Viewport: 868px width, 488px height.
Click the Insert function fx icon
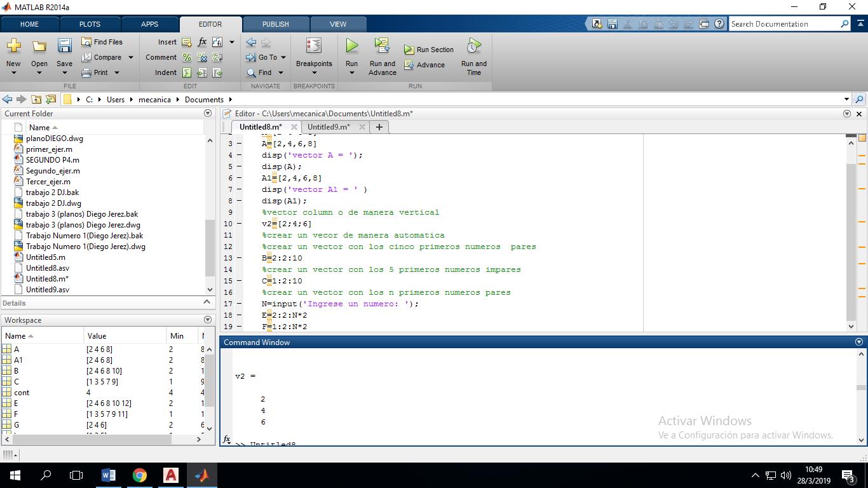(201, 41)
